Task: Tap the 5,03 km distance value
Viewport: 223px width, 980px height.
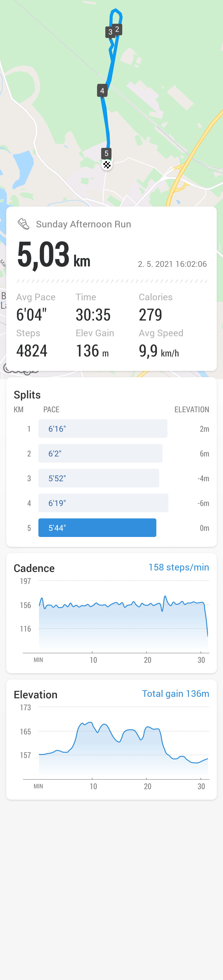Action: coord(54,254)
